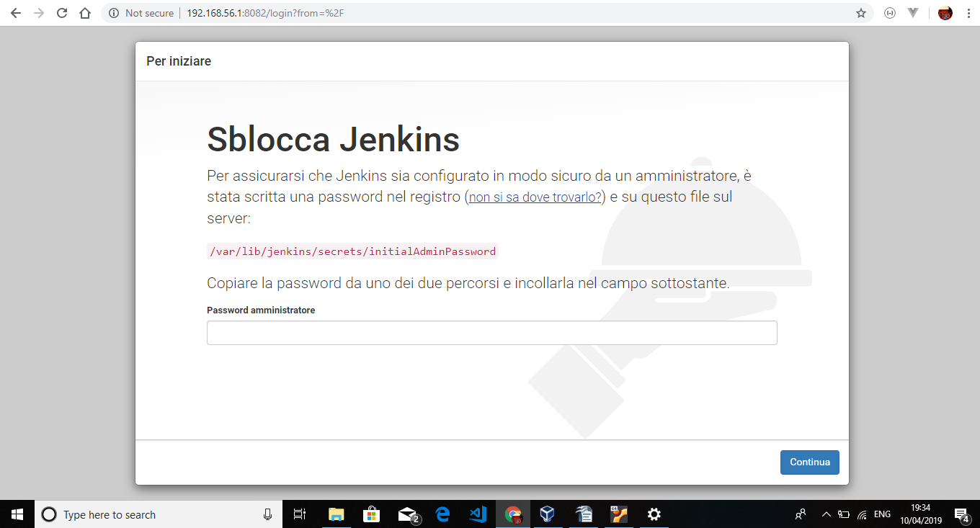Screen dimensions: 980x528
Task: Open Task View
Action: (299, 514)
